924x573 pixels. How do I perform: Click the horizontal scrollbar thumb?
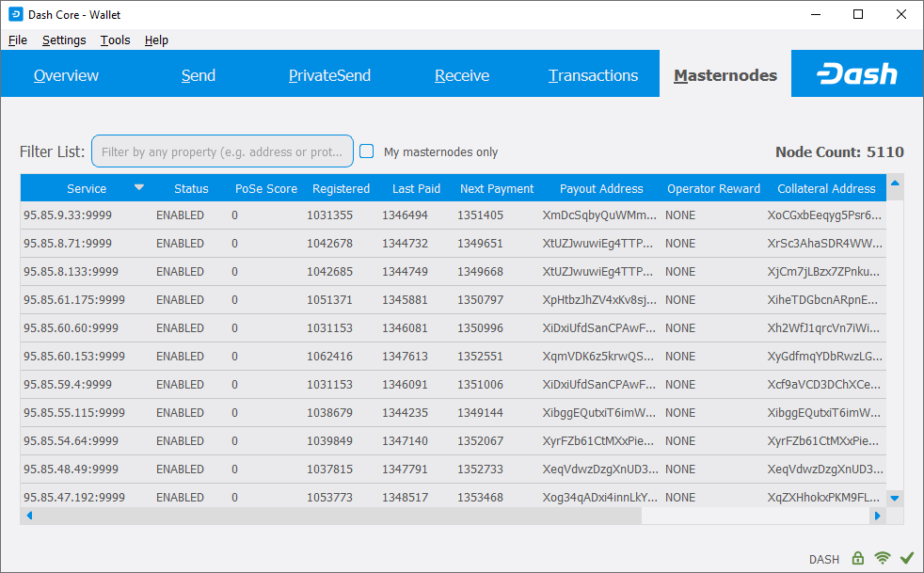point(340,516)
